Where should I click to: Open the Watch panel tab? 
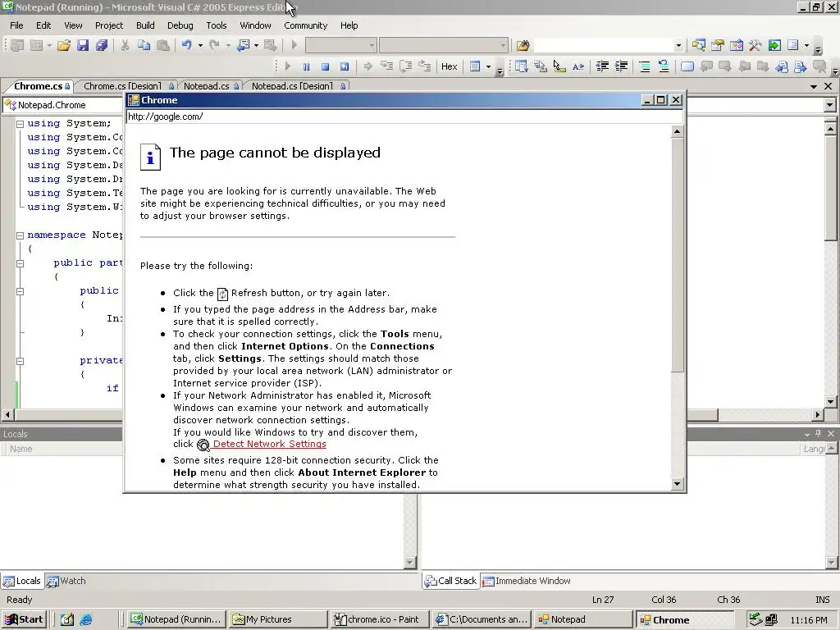[66, 581]
